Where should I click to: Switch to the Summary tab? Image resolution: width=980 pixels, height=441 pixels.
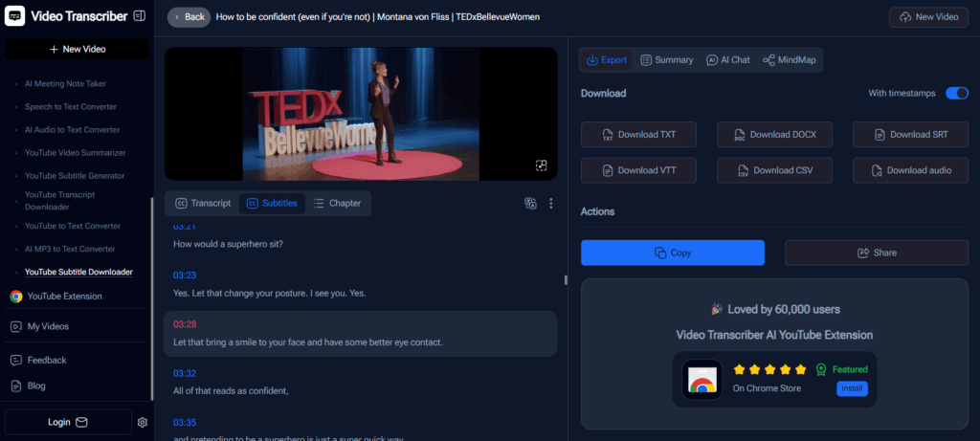click(667, 60)
